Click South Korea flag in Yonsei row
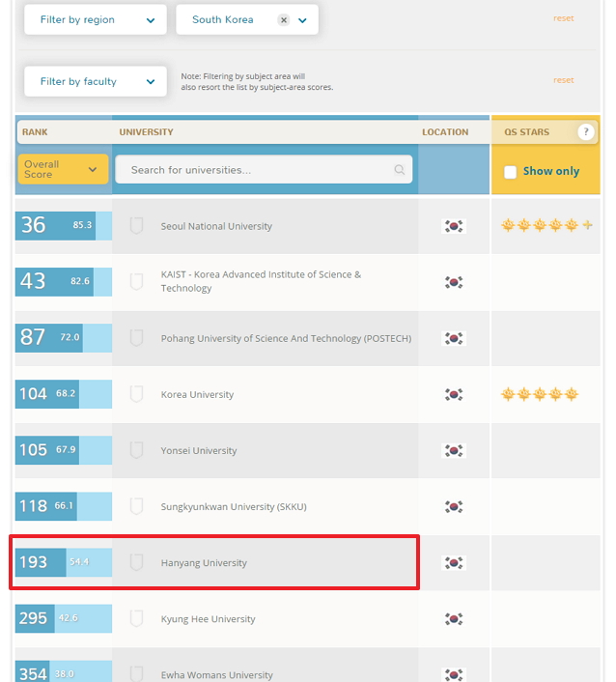 [454, 450]
